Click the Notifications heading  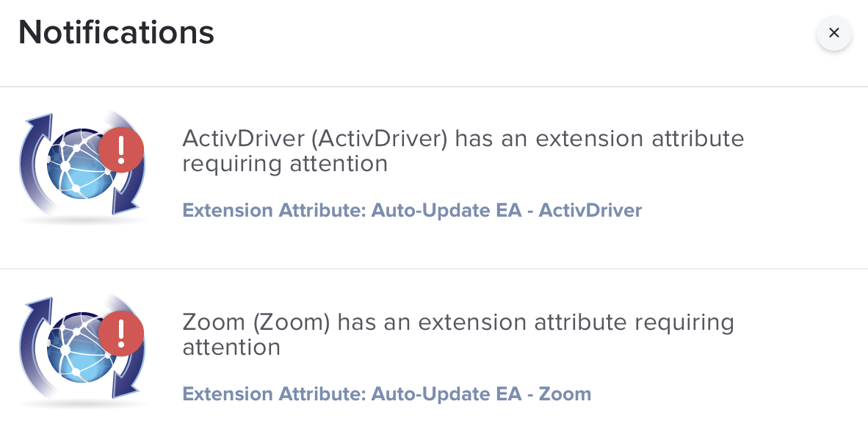(x=116, y=32)
